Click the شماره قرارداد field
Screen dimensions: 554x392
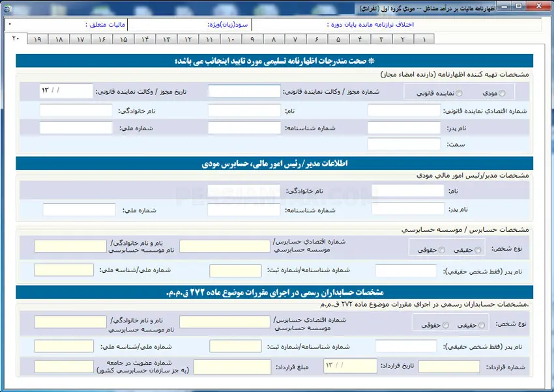pyautogui.click(x=449, y=367)
